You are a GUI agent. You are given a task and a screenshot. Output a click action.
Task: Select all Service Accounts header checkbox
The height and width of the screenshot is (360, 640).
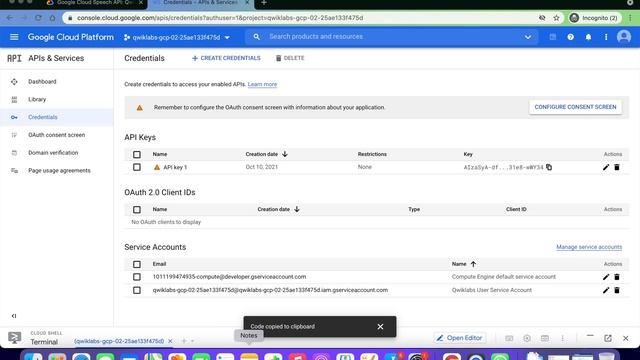(137, 264)
